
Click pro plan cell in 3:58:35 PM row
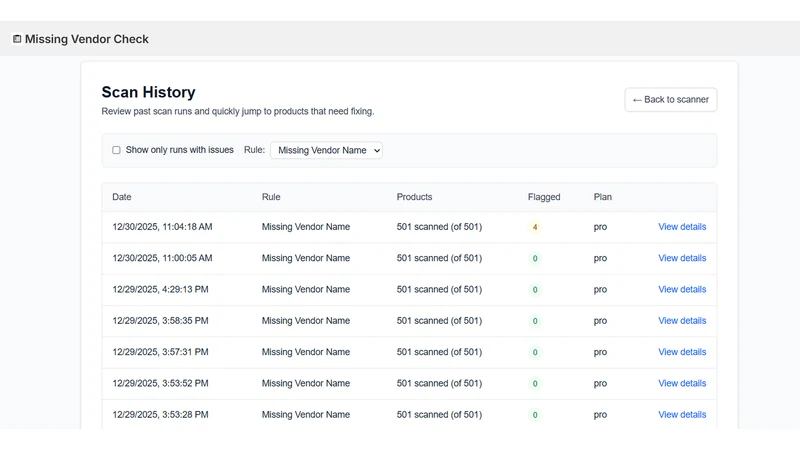pyautogui.click(x=600, y=320)
